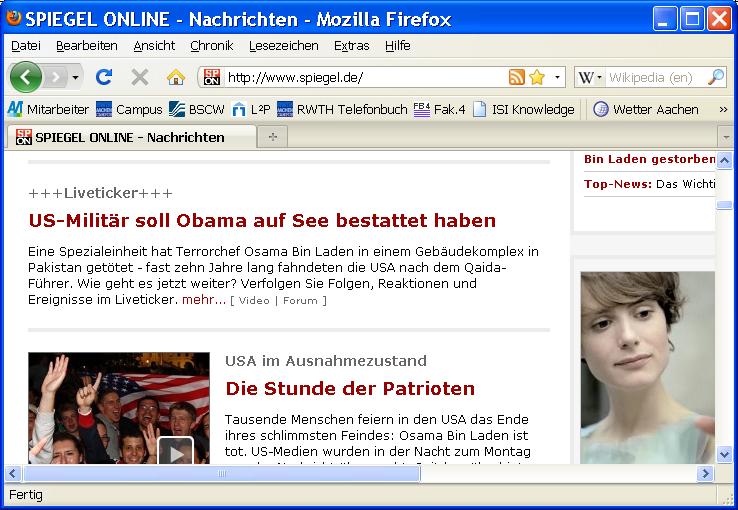The height and width of the screenshot is (510, 738).
Task: Go back with the green back arrow
Action: click(x=26, y=77)
